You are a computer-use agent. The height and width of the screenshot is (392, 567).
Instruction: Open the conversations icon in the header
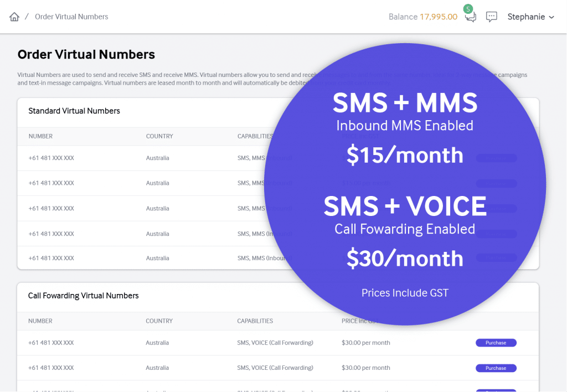(x=470, y=17)
